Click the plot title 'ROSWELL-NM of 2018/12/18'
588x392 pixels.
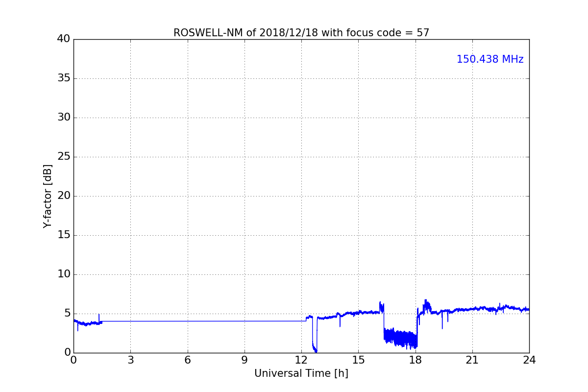(301, 33)
